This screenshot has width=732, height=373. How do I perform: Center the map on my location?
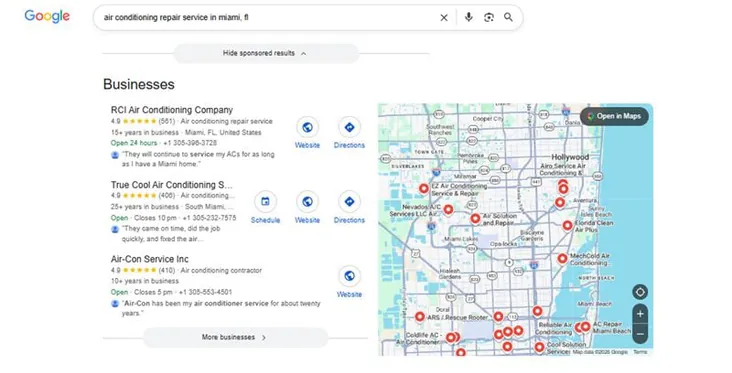tap(640, 292)
